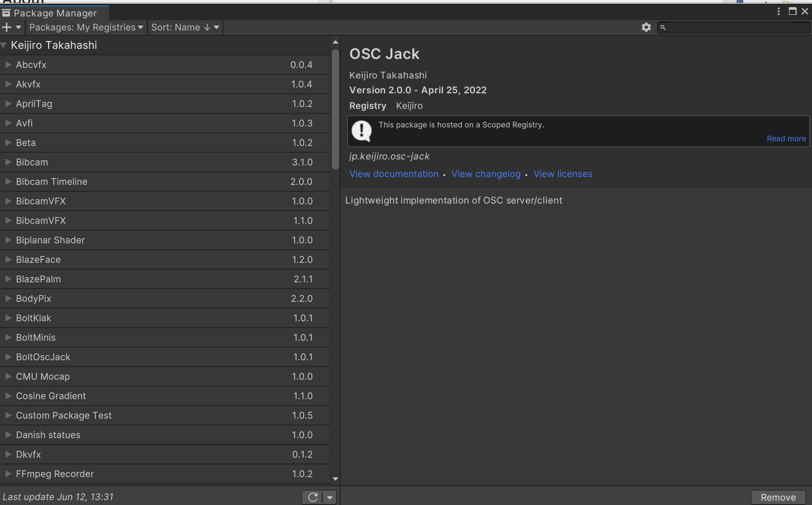Expand the Bibcam Timeline arrow
The height and width of the screenshot is (505, 812).
tap(8, 181)
